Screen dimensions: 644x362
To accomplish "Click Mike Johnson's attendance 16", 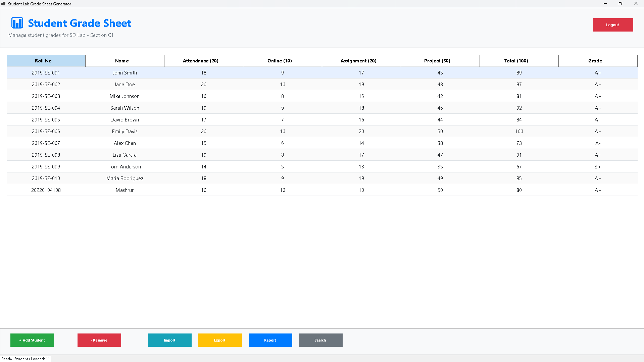I will [x=204, y=96].
